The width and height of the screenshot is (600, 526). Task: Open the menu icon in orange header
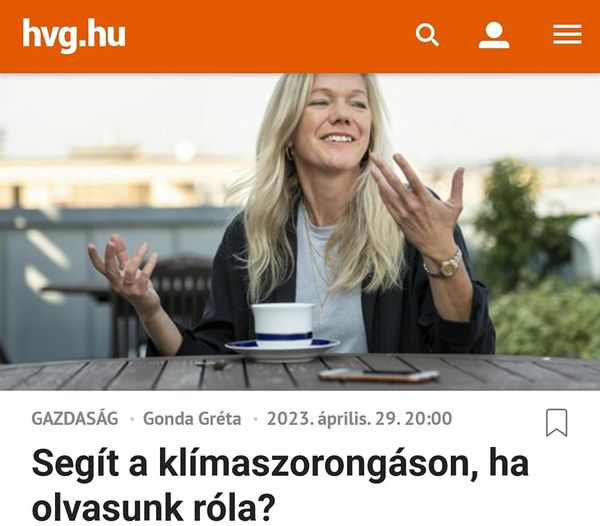tap(567, 34)
